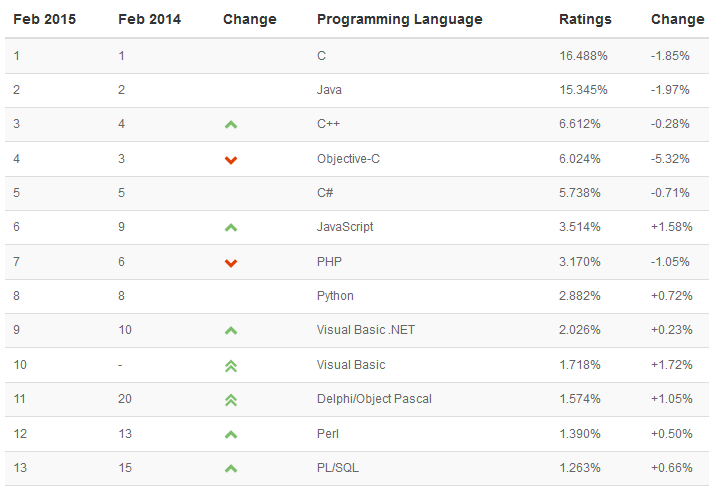This screenshot has width=709, height=488.
Task: Click the +0.23% change value
Action: pyautogui.click(x=671, y=330)
